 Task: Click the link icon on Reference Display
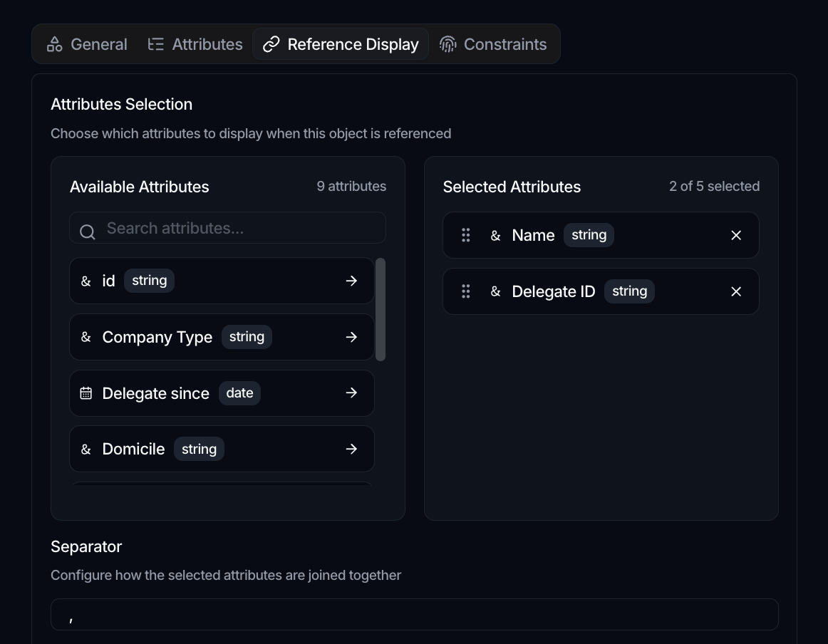click(271, 44)
